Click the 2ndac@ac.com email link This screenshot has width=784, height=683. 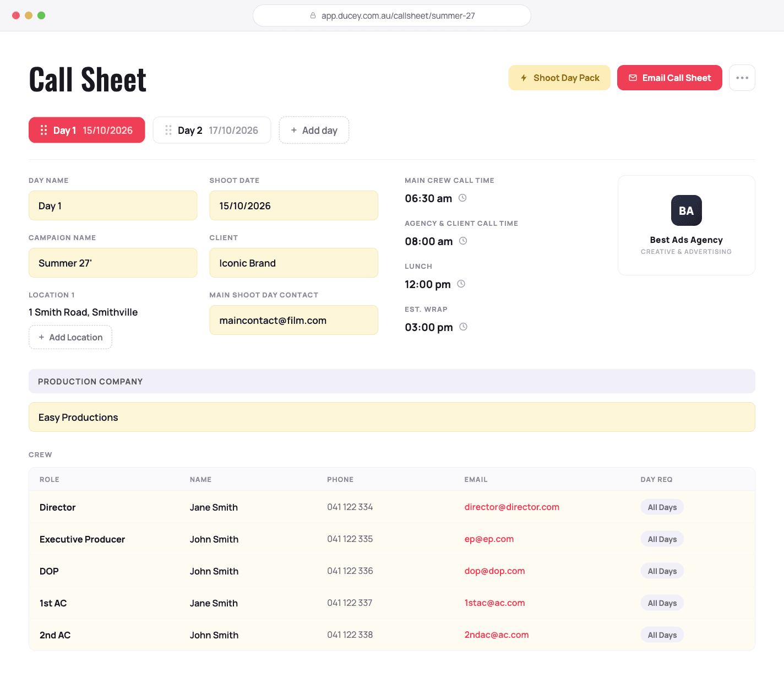pos(497,635)
